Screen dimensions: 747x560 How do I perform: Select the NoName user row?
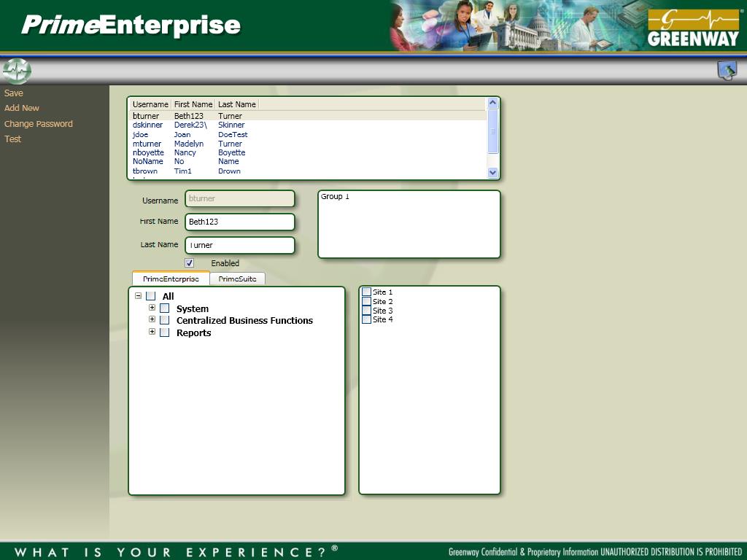308,161
